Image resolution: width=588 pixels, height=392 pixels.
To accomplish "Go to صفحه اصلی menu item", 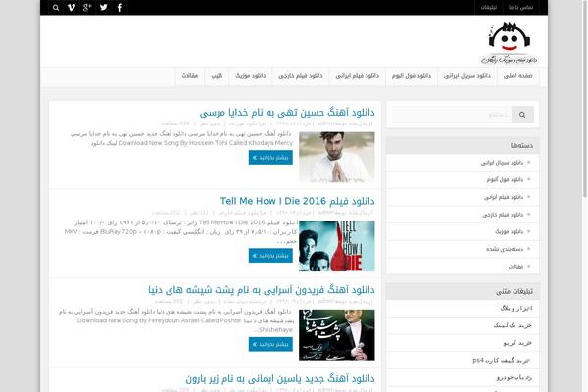I will (517, 76).
